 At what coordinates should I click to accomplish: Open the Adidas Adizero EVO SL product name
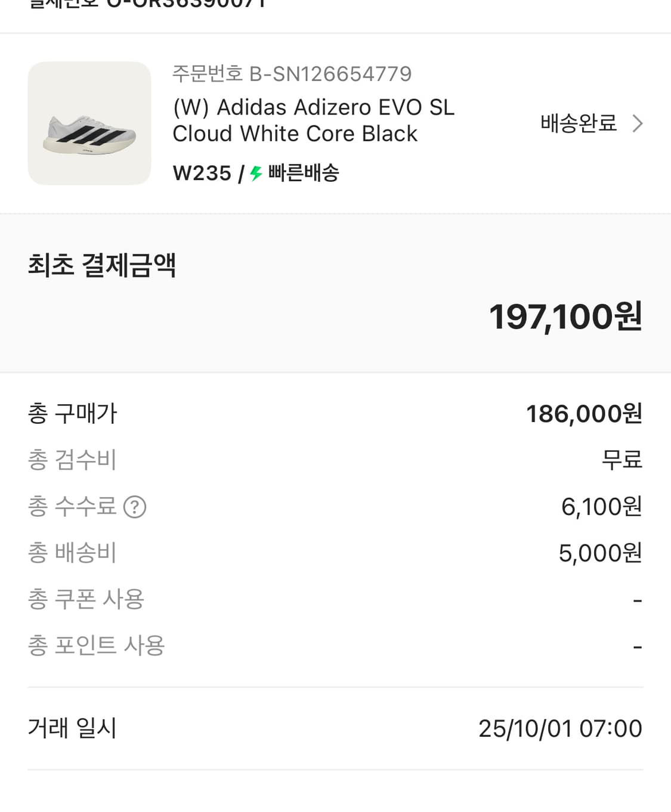pyautogui.click(x=313, y=120)
